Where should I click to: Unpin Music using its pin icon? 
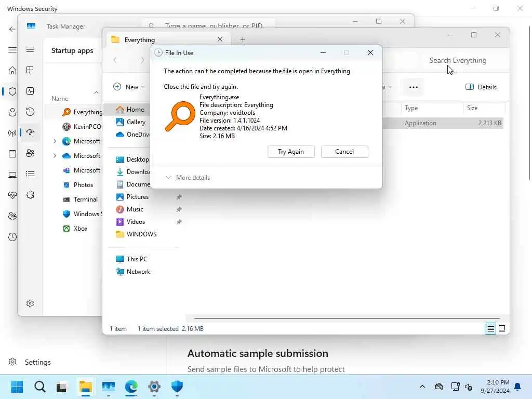pos(179,209)
